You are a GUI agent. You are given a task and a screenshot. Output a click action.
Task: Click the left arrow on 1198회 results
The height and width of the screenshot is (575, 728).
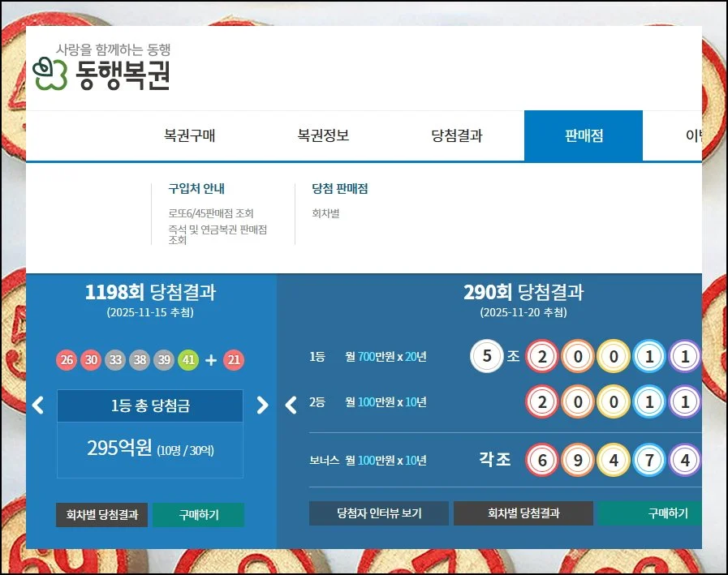click(x=37, y=406)
